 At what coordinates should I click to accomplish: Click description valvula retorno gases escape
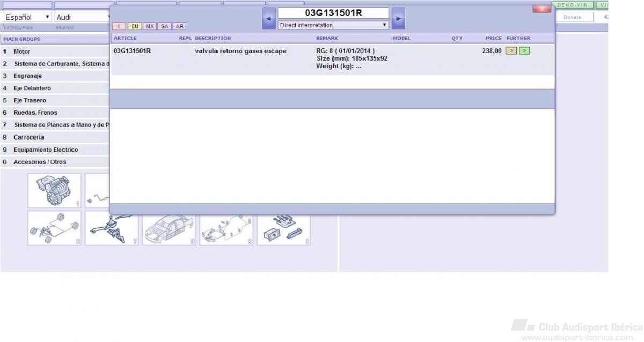point(240,51)
